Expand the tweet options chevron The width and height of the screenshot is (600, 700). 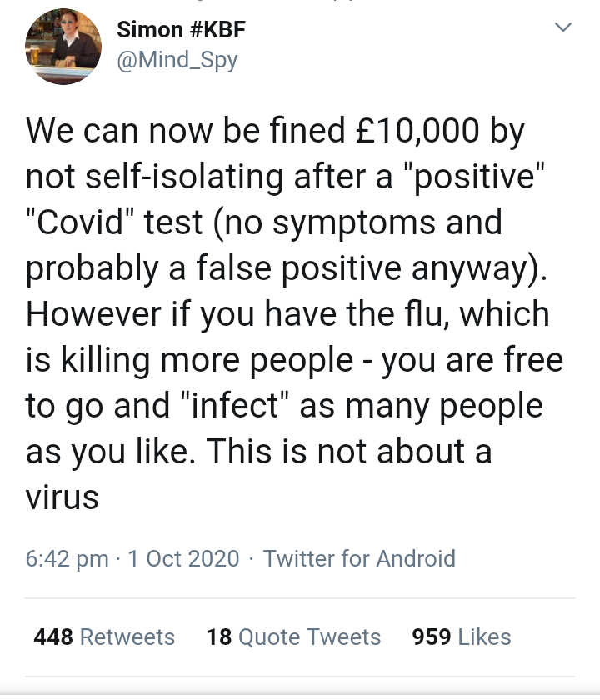point(563,28)
